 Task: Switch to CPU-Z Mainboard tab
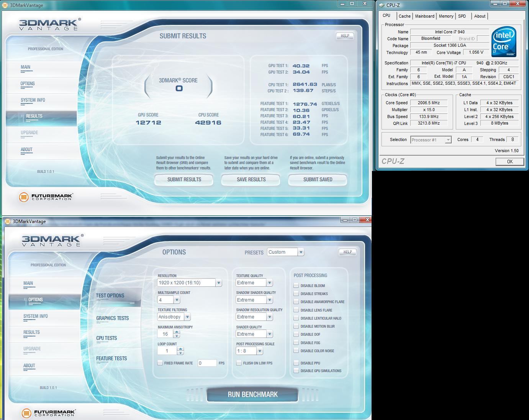pyautogui.click(x=425, y=16)
